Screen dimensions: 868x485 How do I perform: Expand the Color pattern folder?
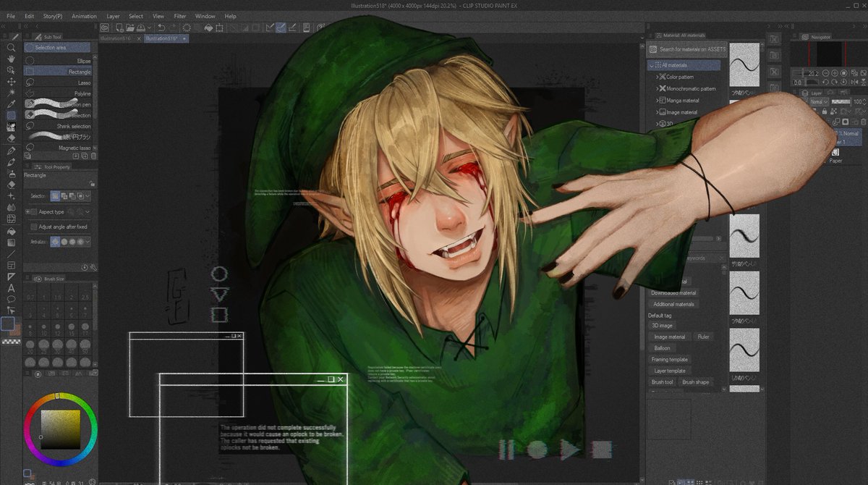[658, 77]
